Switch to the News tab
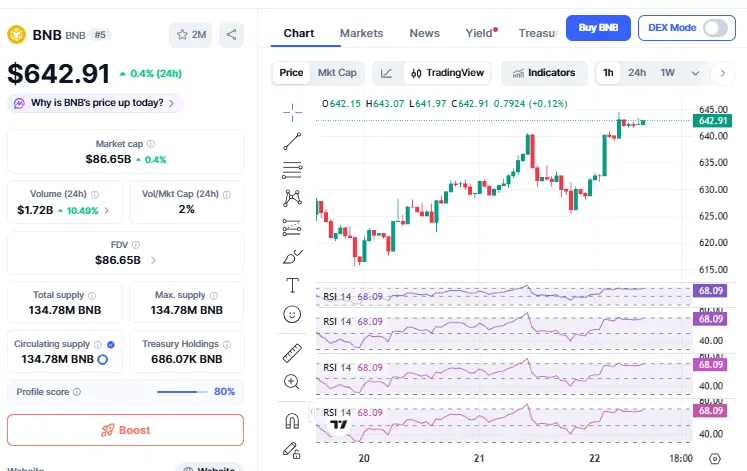747x471 pixels. 424,33
